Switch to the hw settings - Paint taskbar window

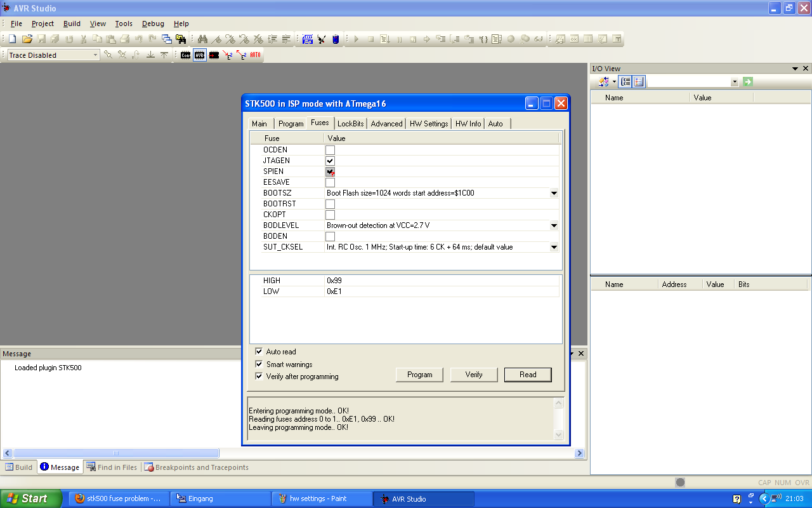coord(321,498)
